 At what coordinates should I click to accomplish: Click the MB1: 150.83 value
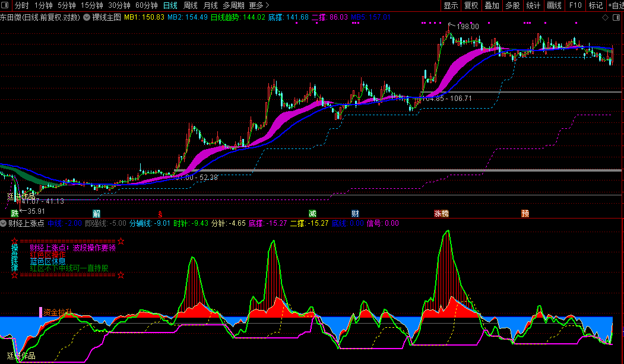point(144,17)
